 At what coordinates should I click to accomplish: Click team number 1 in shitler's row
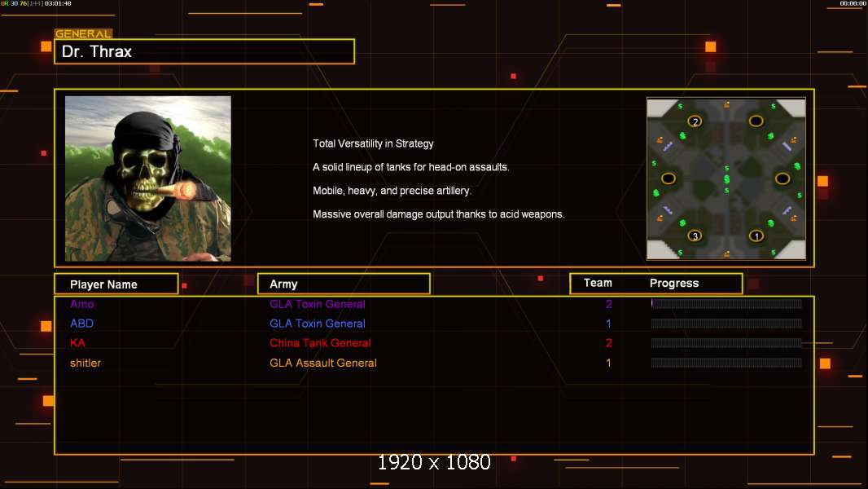click(608, 363)
